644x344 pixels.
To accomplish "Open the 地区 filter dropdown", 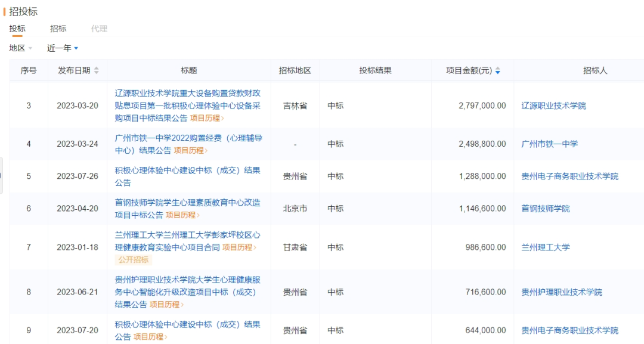I will [20, 48].
